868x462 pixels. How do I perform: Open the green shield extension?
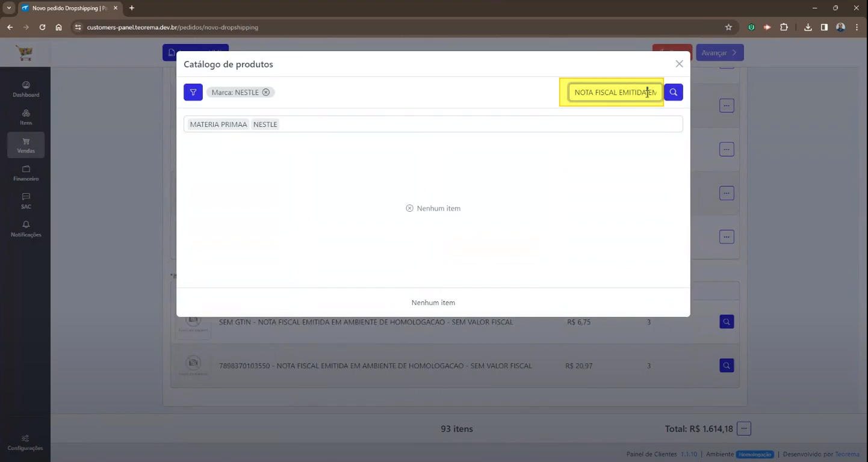coord(751,27)
